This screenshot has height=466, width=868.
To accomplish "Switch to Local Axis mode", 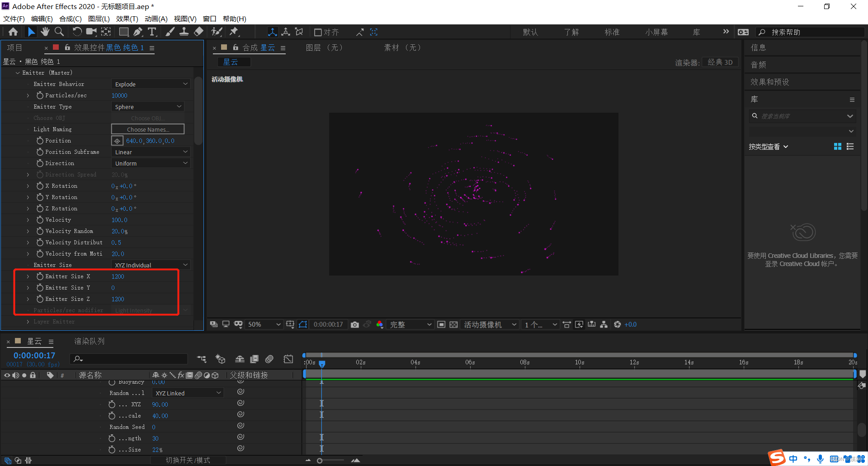I will point(272,32).
